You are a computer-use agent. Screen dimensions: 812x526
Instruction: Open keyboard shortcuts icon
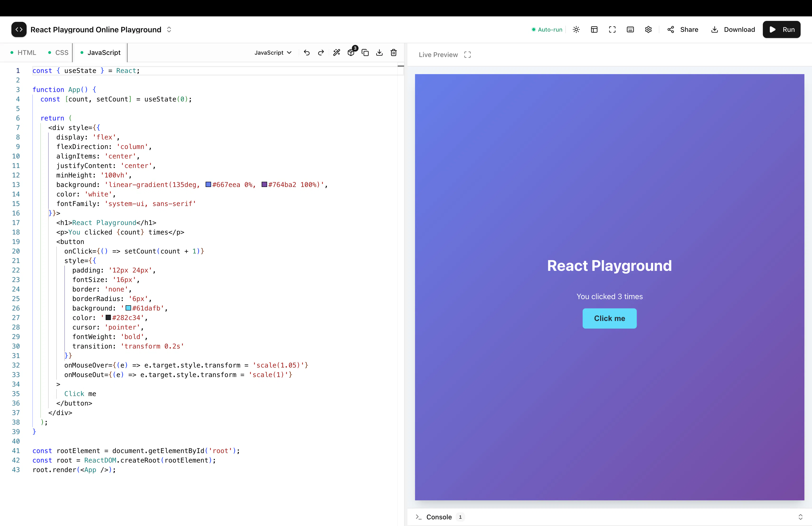631,30
